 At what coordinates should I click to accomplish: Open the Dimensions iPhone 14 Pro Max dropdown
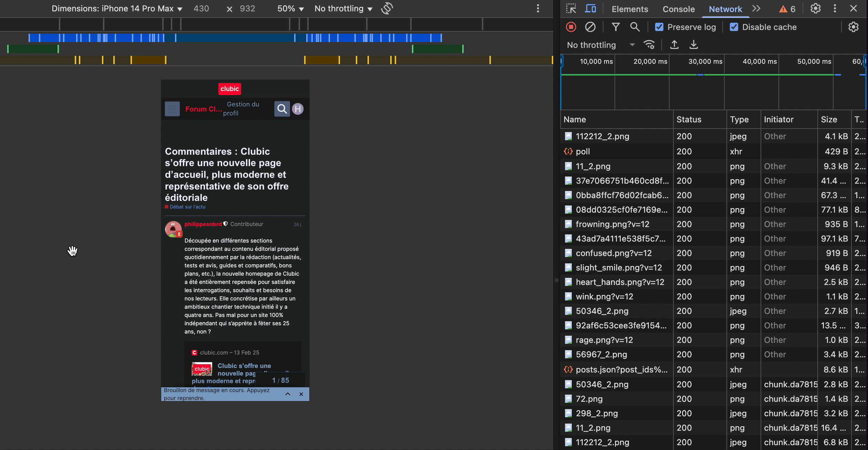point(117,9)
